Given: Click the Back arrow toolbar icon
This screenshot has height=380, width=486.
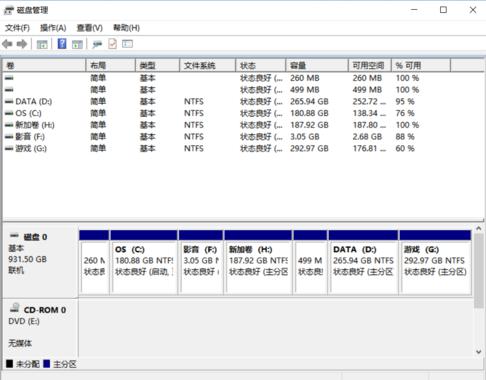Looking at the screenshot, I should (7, 44).
